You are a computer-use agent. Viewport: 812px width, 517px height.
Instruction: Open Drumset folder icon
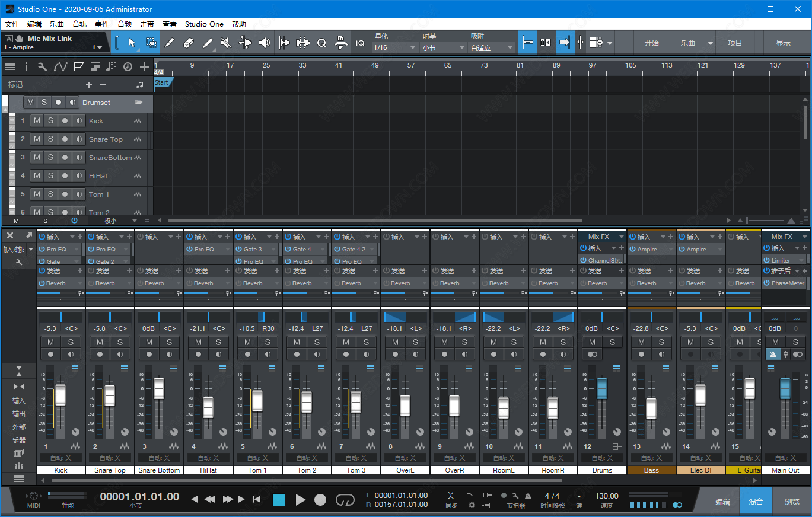tap(138, 103)
